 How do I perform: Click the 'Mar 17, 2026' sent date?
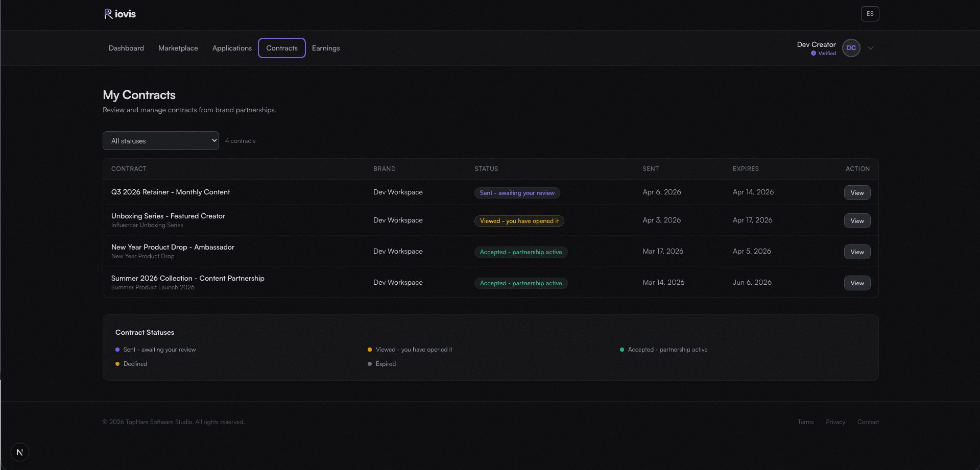click(x=663, y=251)
